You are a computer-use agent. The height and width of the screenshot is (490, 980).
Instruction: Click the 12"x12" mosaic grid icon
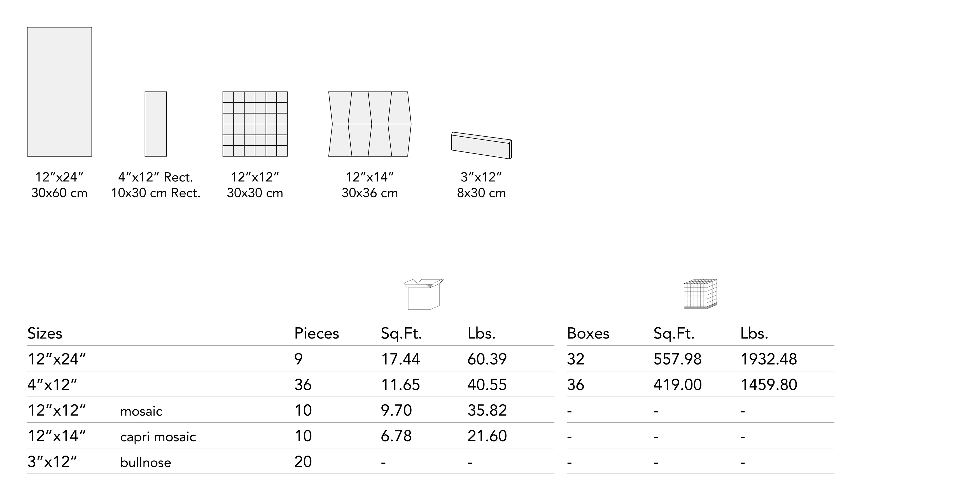[255, 124]
